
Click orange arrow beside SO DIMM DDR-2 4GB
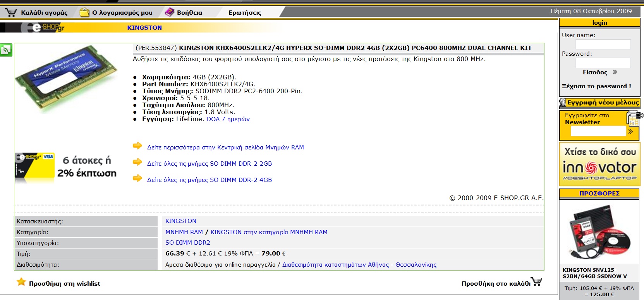[x=137, y=178]
